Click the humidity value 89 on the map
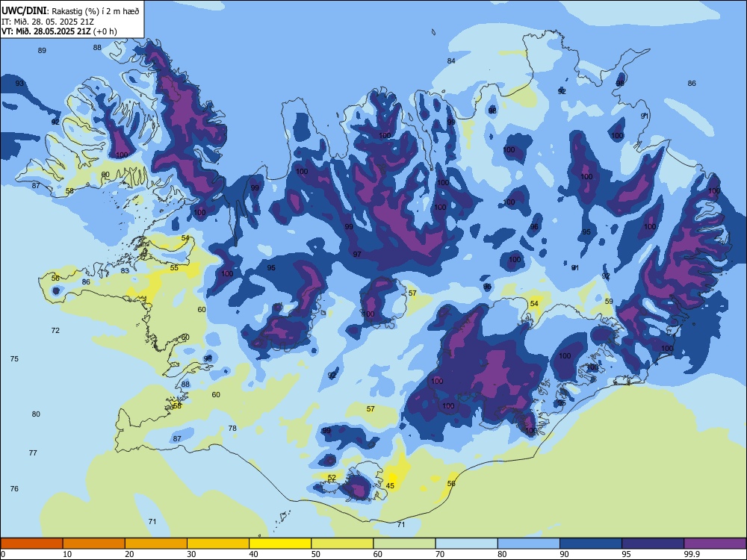 (42, 51)
